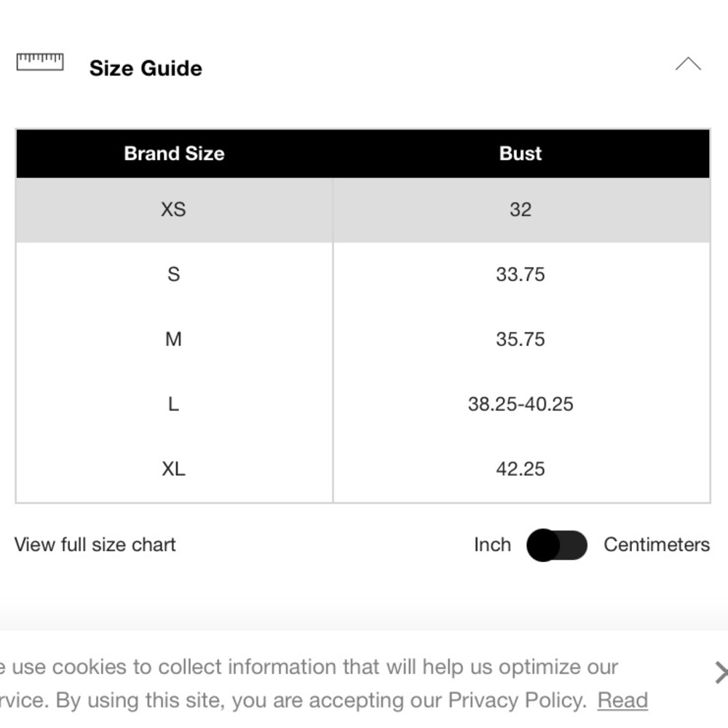The width and height of the screenshot is (728, 728).
Task: Select the M size row
Action: tap(173, 339)
